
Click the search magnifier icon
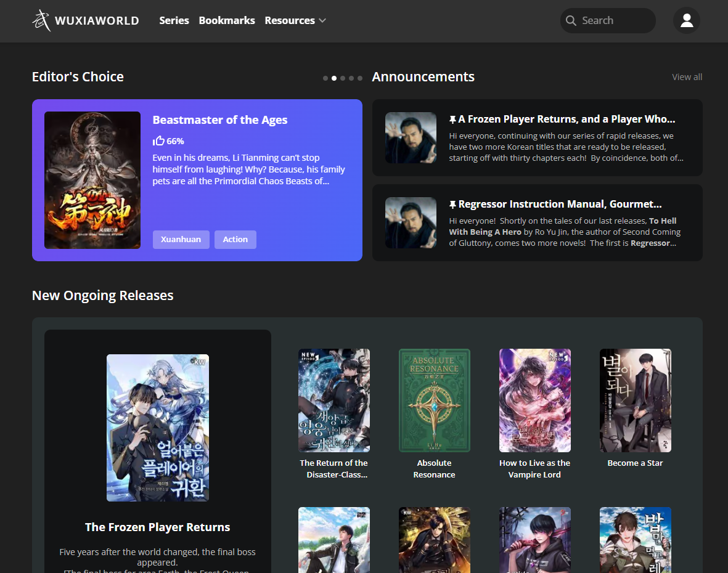[571, 20]
